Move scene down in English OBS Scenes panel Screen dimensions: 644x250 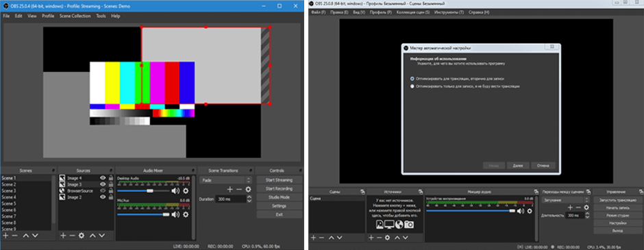click(x=35, y=236)
